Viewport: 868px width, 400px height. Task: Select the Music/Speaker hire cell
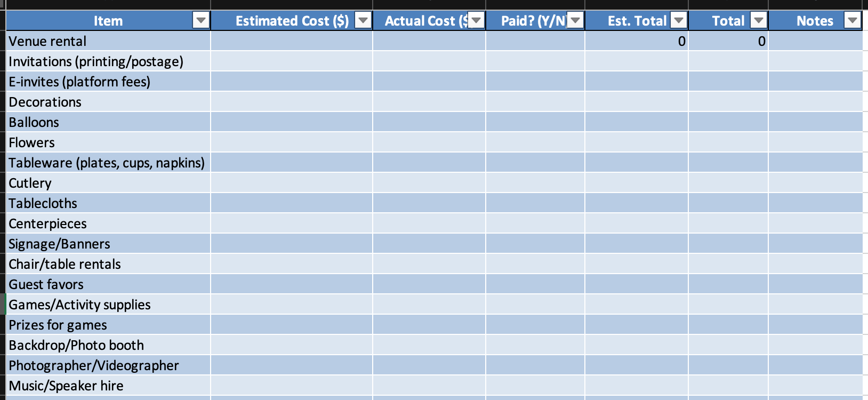(x=108, y=386)
